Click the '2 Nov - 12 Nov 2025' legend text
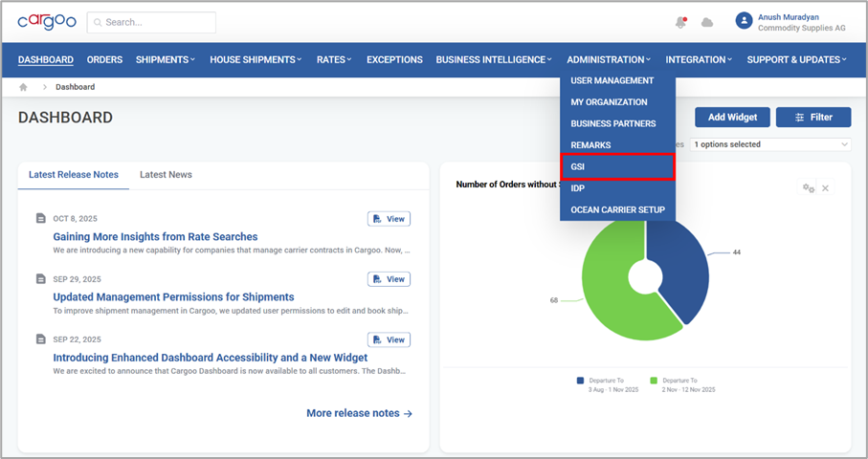 688,390
